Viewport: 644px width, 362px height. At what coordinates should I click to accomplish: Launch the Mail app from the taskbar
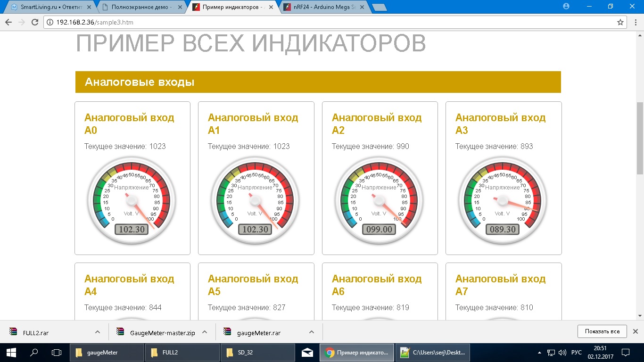tap(307, 352)
